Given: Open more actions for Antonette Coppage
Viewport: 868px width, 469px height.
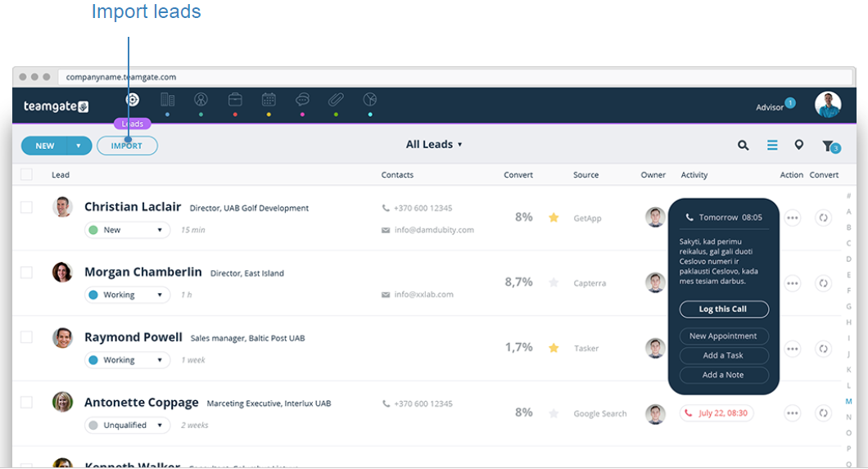Looking at the screenshot, I should click(793, 413).
